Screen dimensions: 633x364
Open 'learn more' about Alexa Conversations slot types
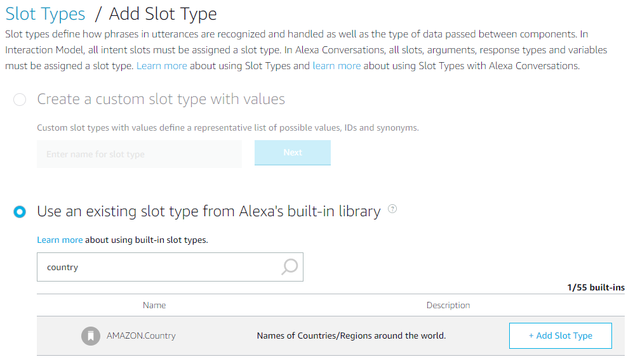tap(336, 66)
